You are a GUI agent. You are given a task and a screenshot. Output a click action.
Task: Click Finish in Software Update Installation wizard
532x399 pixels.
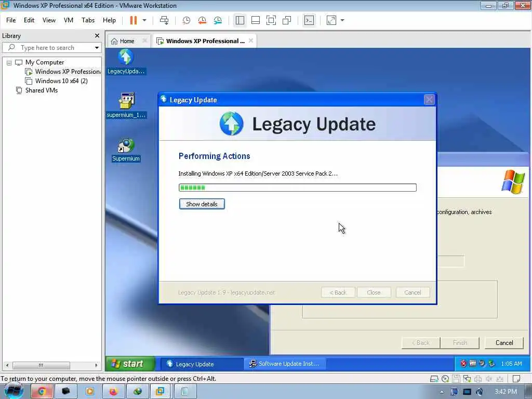(460, 343)
